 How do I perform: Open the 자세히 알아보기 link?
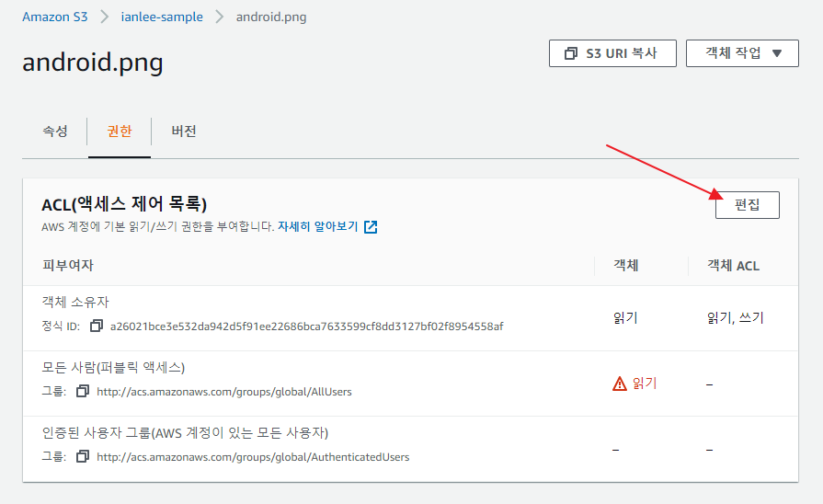coord(317,227)
